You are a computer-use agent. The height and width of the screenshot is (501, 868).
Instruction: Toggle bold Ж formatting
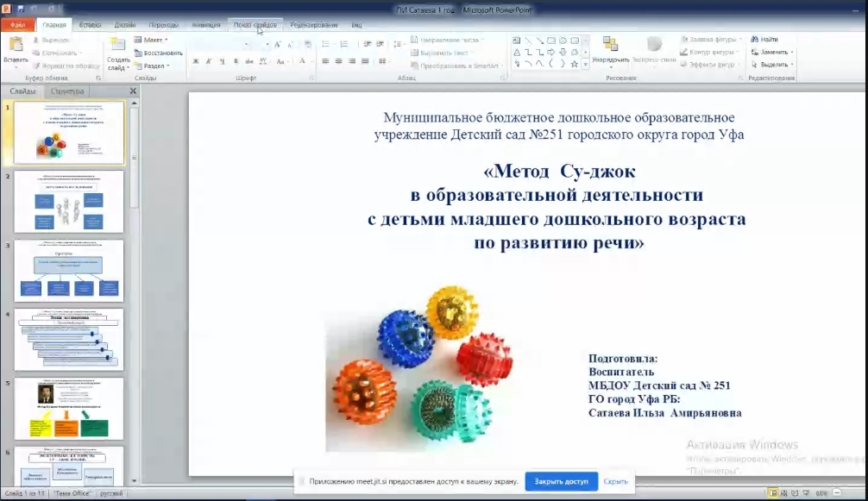pos(196,61)
